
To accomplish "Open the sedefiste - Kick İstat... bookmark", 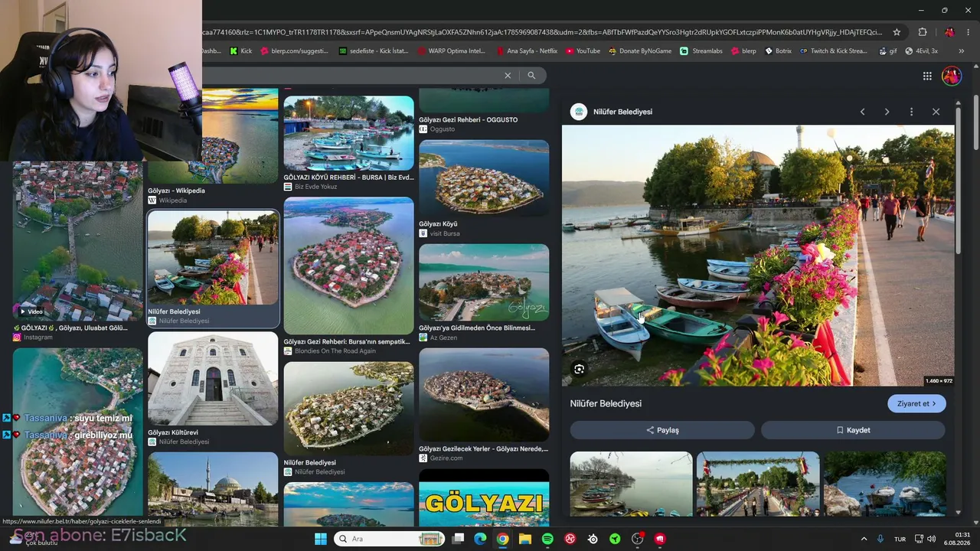I will click(x=373, y=51).
